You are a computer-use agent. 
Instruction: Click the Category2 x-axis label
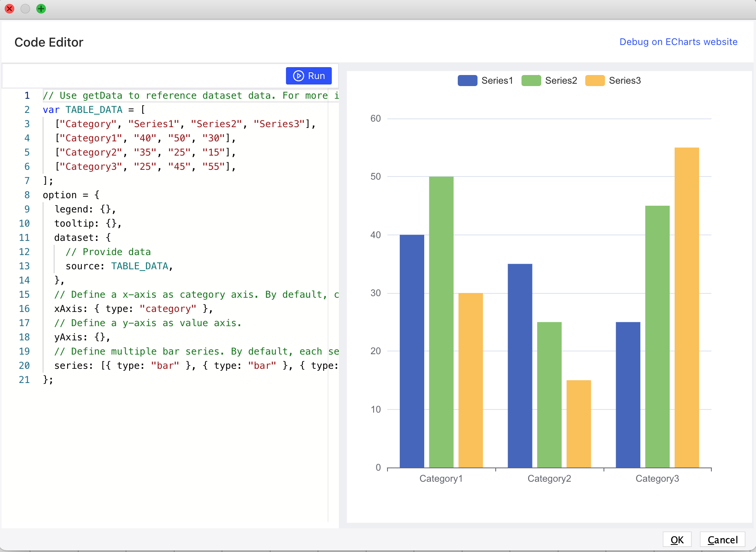tap(549, 479)
